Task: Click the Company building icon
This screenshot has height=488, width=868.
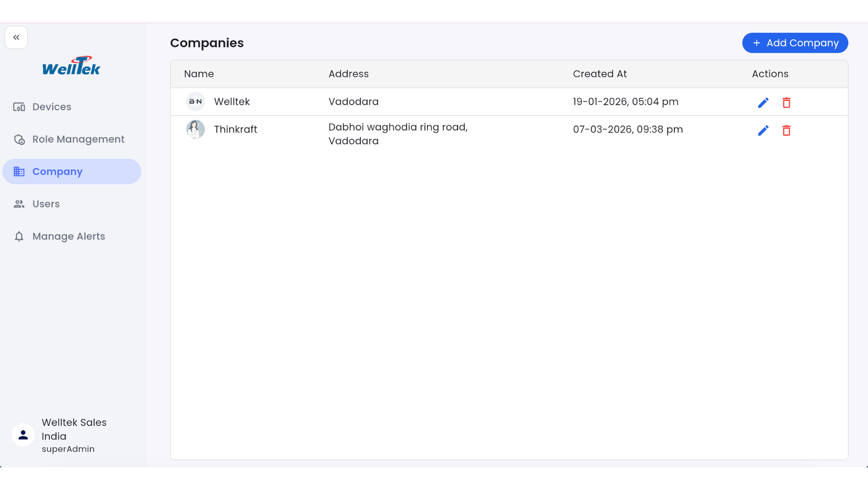Action: 19,172
